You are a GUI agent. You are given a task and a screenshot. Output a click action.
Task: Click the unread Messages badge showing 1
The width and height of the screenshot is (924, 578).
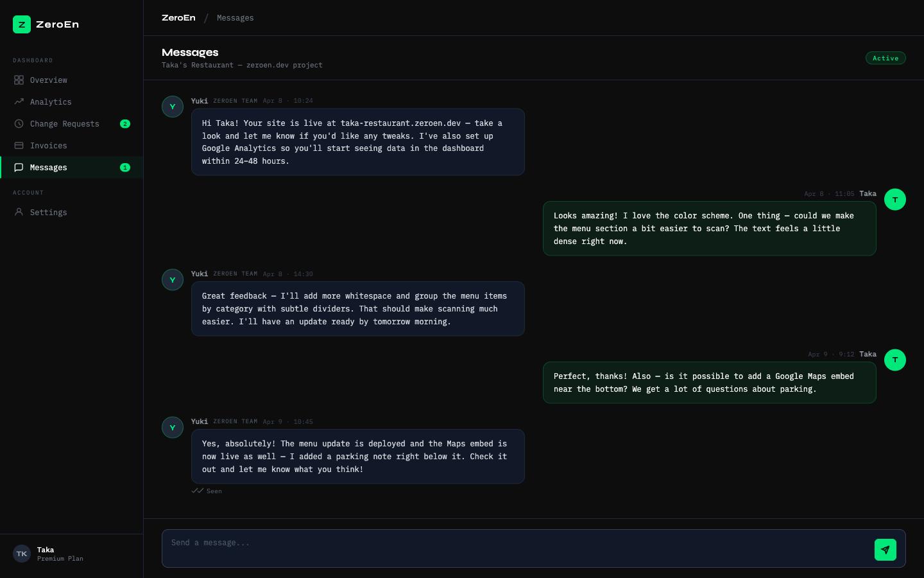click(x=125, y=167)
